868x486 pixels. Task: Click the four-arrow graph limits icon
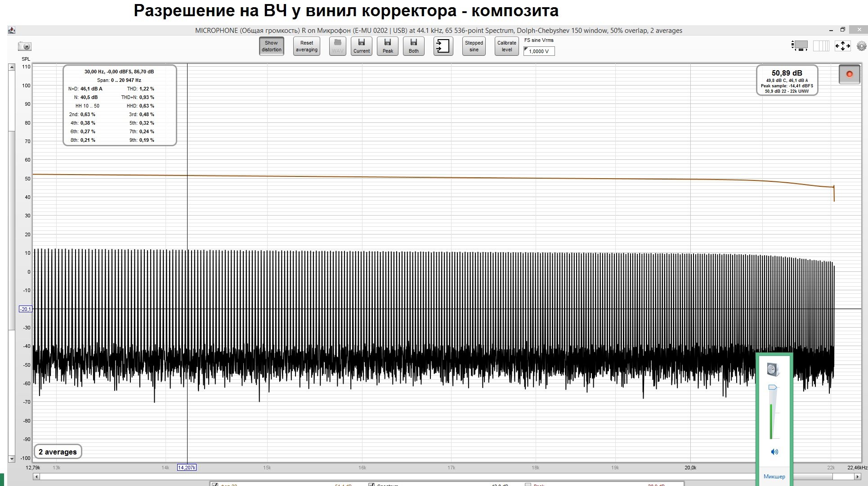[x=842, y=46]
